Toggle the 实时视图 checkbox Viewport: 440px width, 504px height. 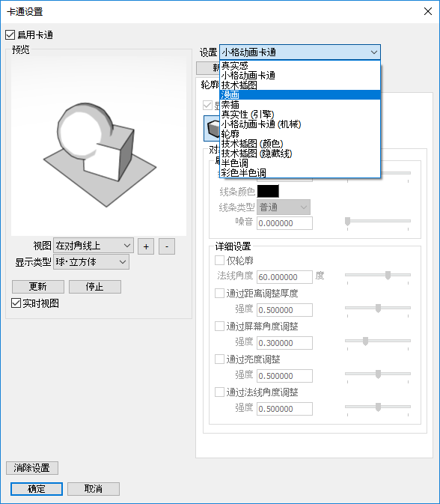tap(16, 303)
